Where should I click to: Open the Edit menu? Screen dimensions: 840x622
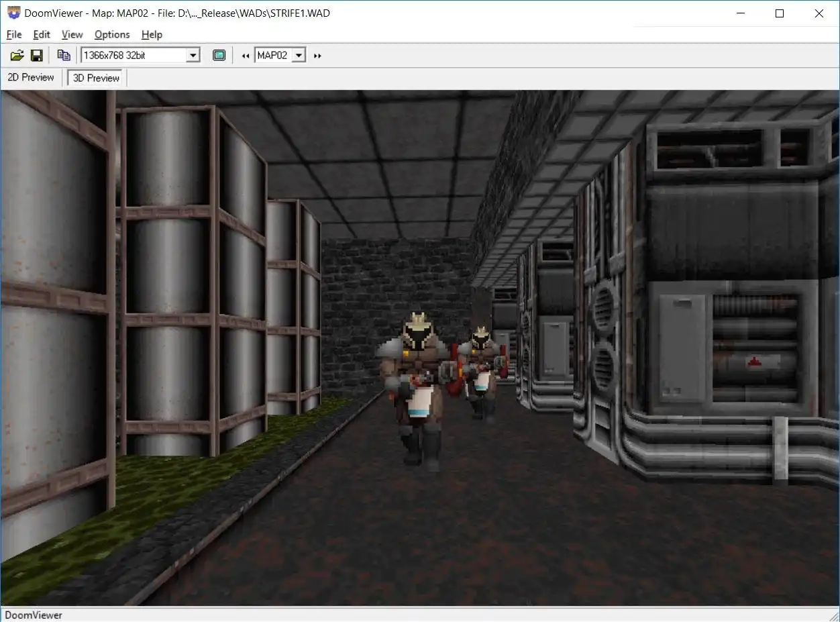click(x=42, y=34)
